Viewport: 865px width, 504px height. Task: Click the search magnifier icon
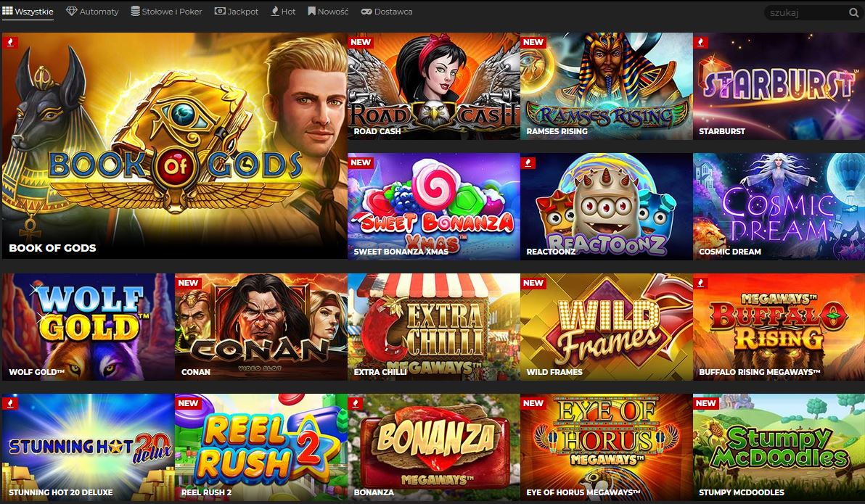(x=853, y=12)
